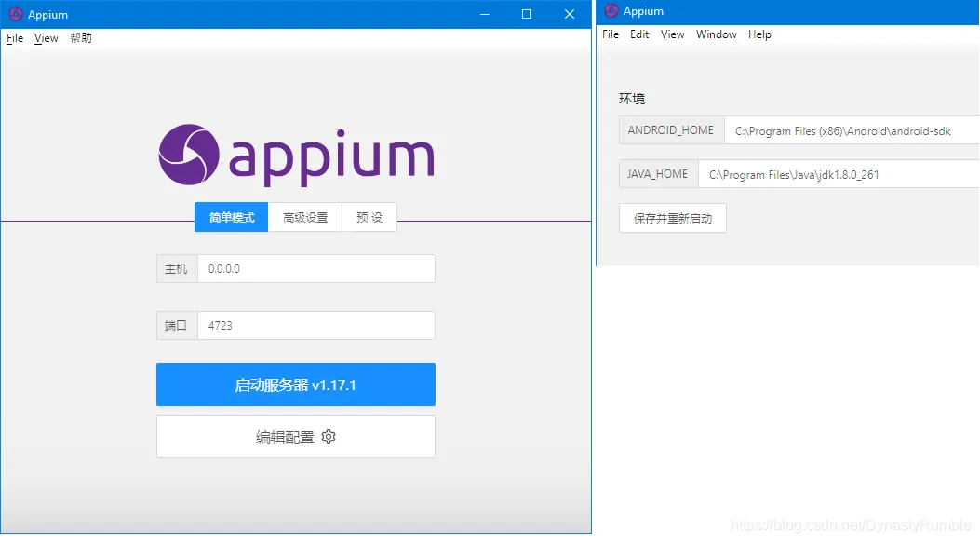Open the 帮助 menu

tap(81, 38)
